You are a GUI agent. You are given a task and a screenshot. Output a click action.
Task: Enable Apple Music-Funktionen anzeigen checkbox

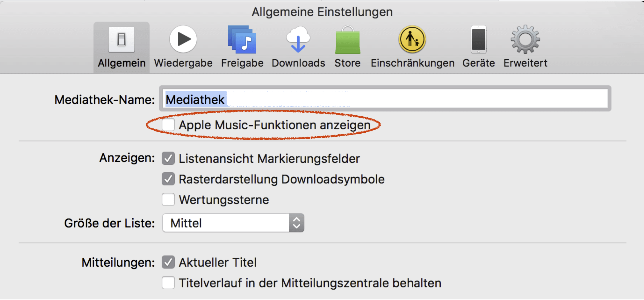[x=168, y=125]
